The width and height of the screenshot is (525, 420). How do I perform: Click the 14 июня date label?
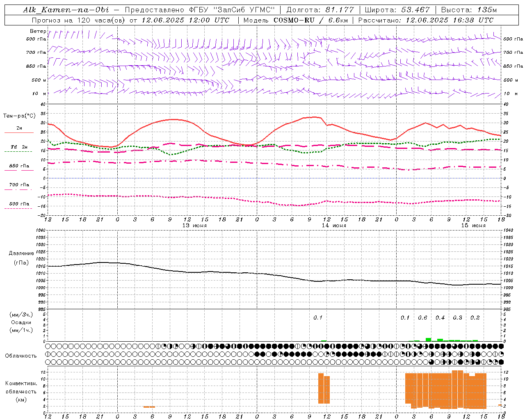point(334,226)
